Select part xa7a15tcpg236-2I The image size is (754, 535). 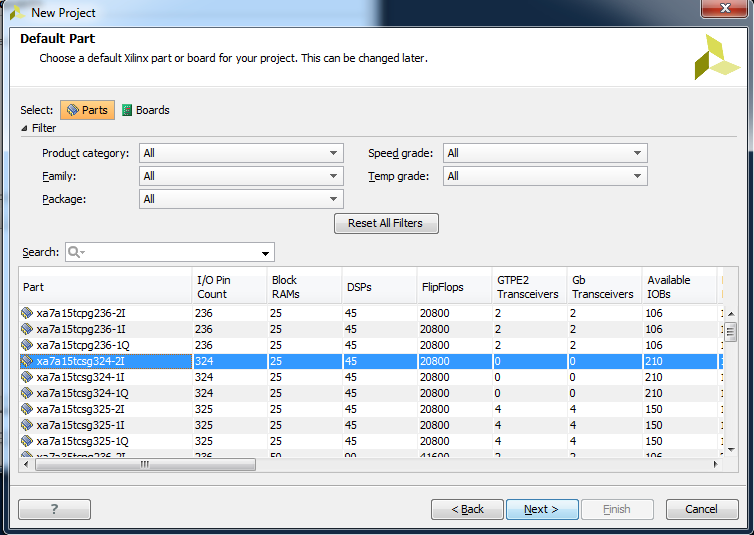[x=81, y=313]
